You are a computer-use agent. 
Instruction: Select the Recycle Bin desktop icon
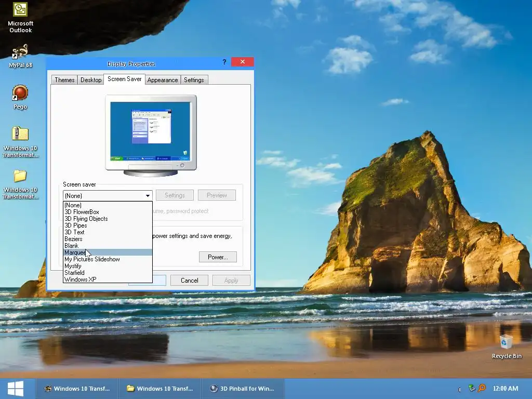pyautogui.click(x=506, y=347)
